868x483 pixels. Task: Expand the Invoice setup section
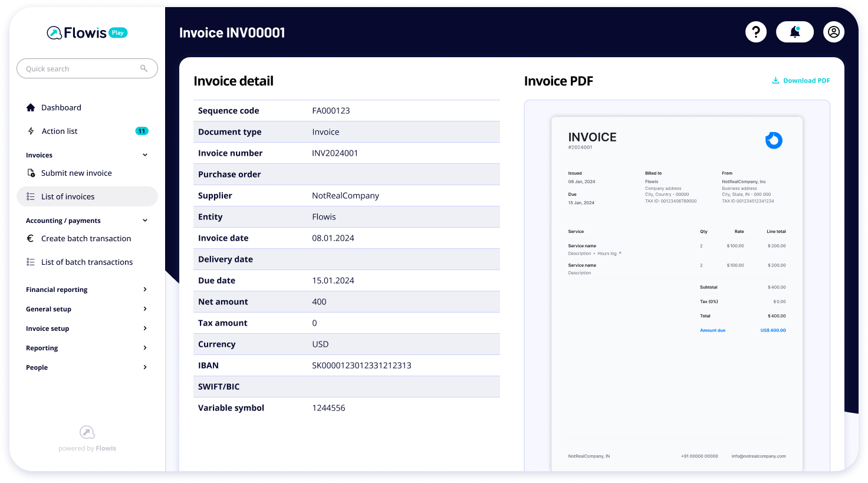pyautogui.click(x=87, y=328)
